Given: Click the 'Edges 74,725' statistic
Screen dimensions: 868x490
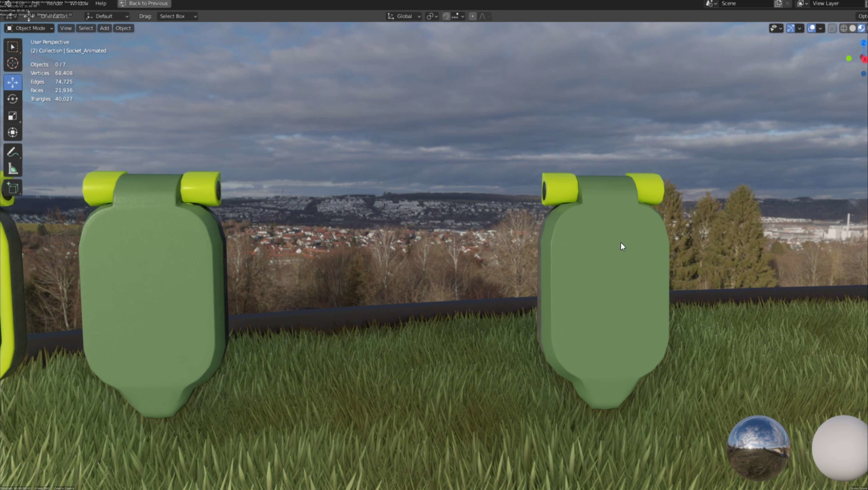Looking at the screenshot, I should tap(51, 81).
